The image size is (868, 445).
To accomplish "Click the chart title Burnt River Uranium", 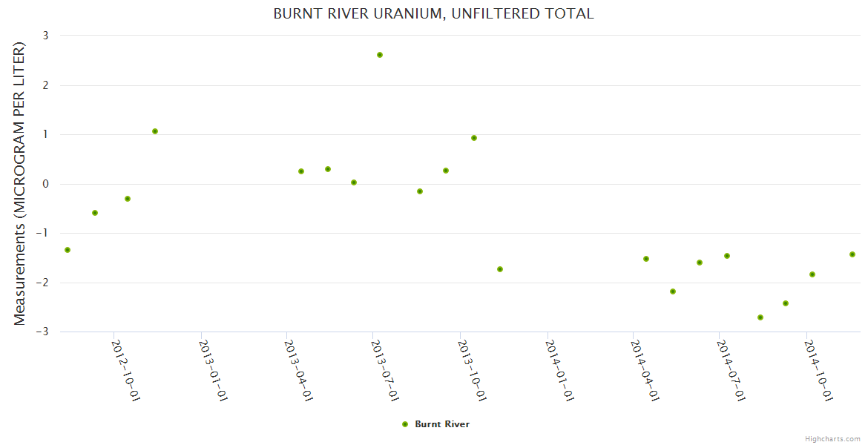I will [433, 14].
